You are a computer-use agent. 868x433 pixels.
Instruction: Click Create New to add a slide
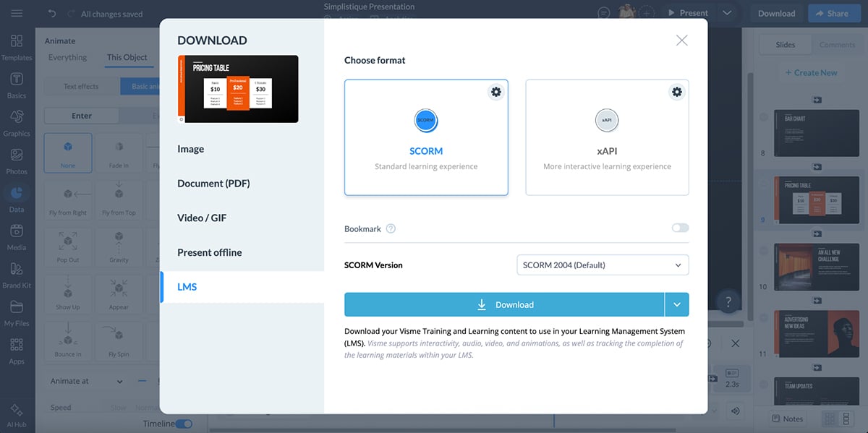811,72
